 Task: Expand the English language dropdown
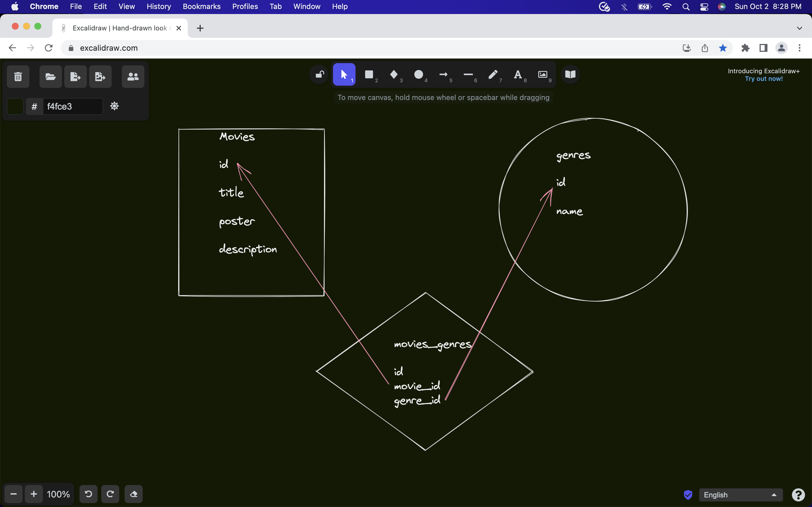point(741,495)
